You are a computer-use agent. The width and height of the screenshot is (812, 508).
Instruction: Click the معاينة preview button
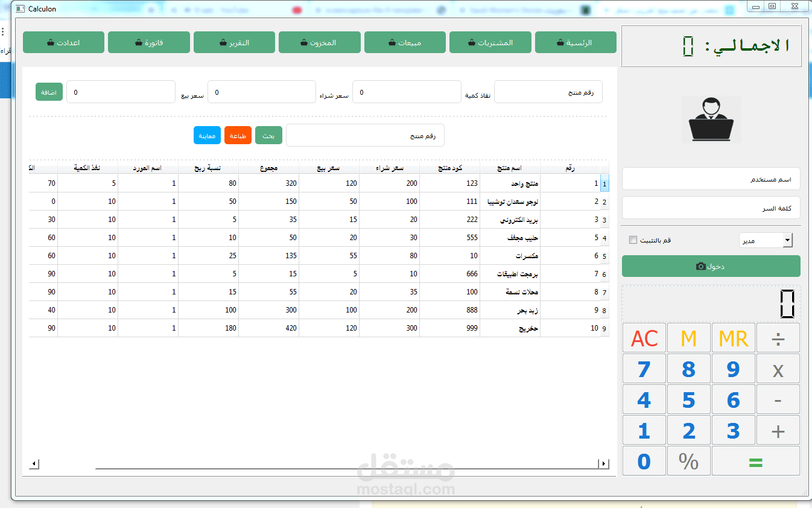click(x=208, y=135)
